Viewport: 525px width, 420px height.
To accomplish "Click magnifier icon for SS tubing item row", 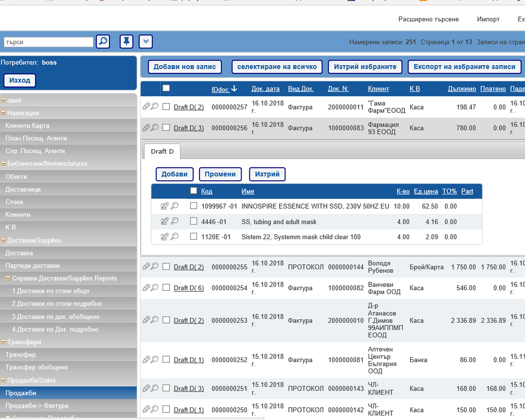I will point(175,221).
